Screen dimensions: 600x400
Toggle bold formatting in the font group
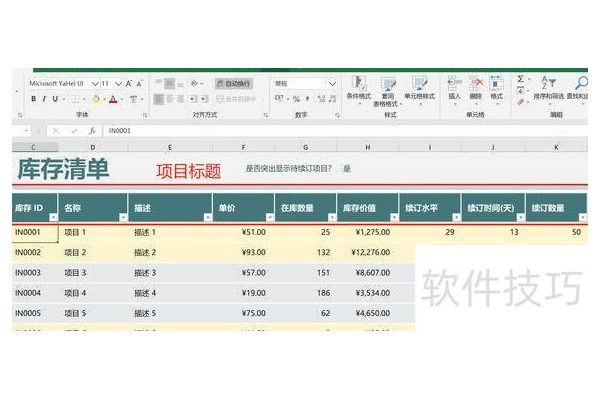click(34, 99)
